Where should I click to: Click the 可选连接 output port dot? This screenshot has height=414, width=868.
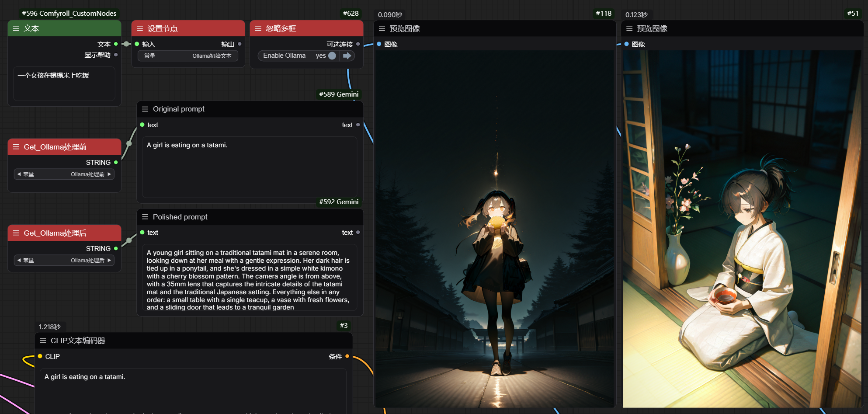click(x=358, y=44)
